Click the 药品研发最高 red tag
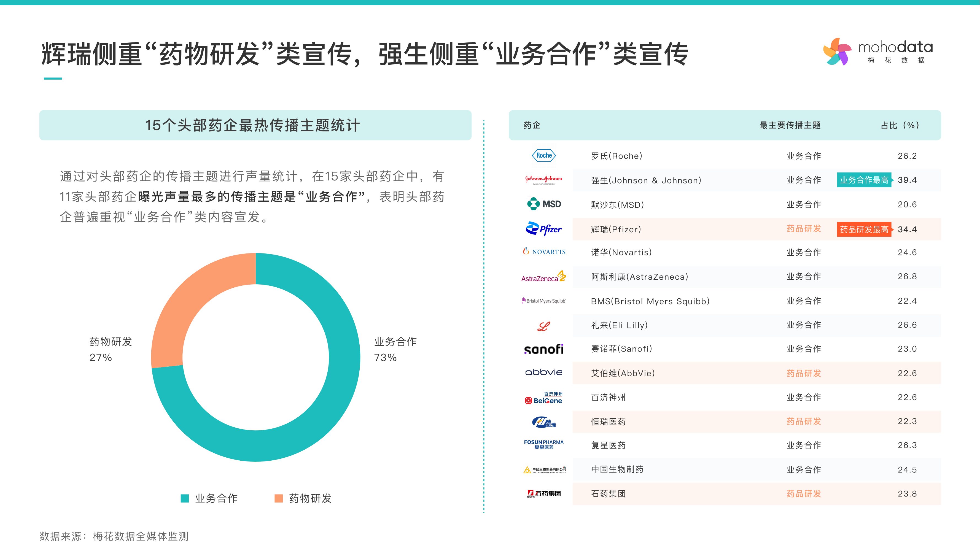Image resolution: width=980 pixels, height=551 pixels. coord(864,230)
